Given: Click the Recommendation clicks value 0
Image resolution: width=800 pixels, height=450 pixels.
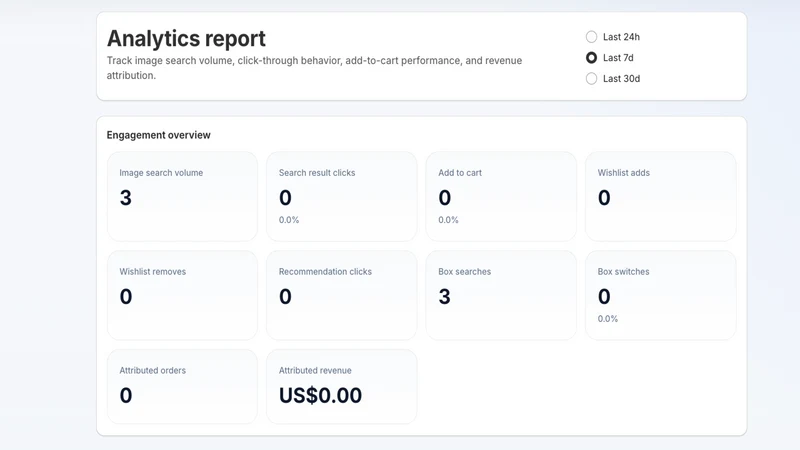Looking at the screenshot, I should tap(285, 297).
